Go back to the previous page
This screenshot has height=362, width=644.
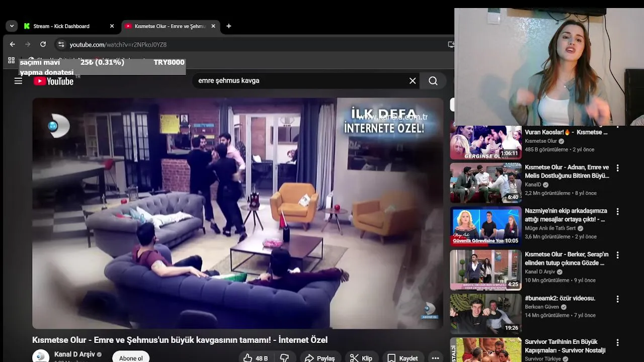(x=13, y=44)
